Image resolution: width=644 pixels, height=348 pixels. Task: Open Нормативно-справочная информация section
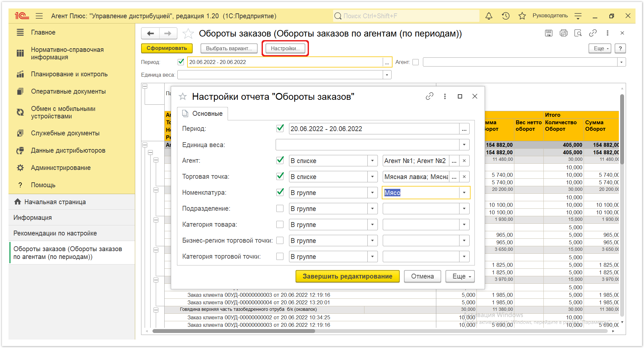click(x=67, y=53)
